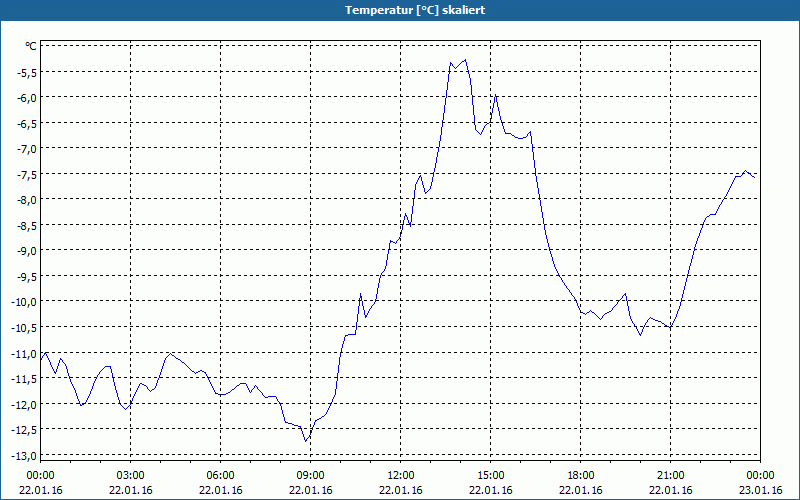
Task: Select the -9,5 y-axis value
Action: click(27, 276)
